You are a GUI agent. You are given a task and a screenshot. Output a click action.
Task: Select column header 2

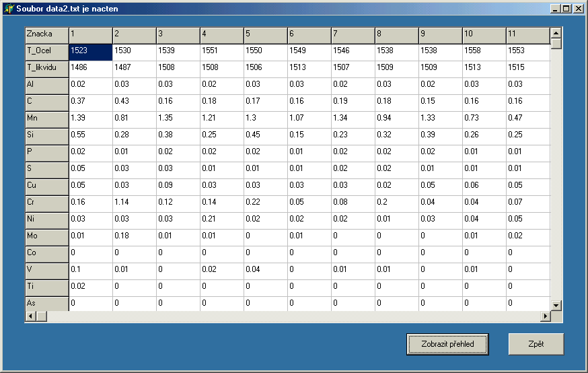(x=135, y=35)
